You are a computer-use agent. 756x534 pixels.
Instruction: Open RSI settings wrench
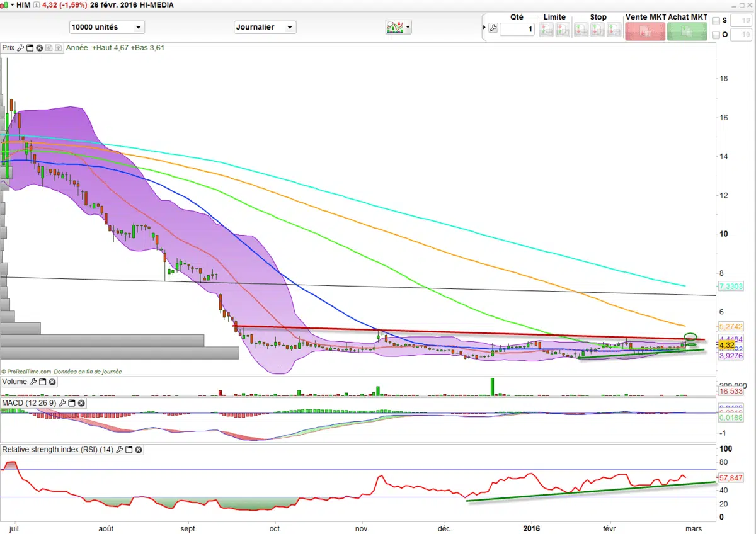[120, 450]
